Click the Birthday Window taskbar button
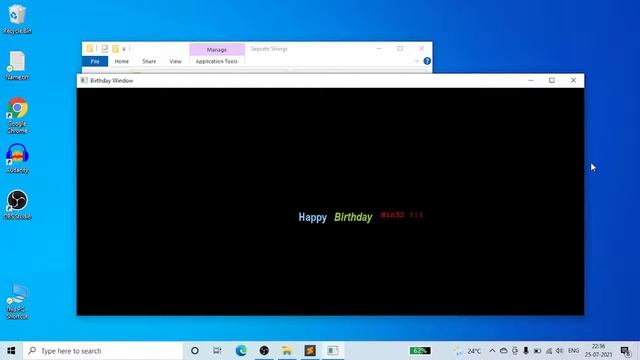Image resolution: width=640 pixels, height=360 pixels. coord(333,351)
